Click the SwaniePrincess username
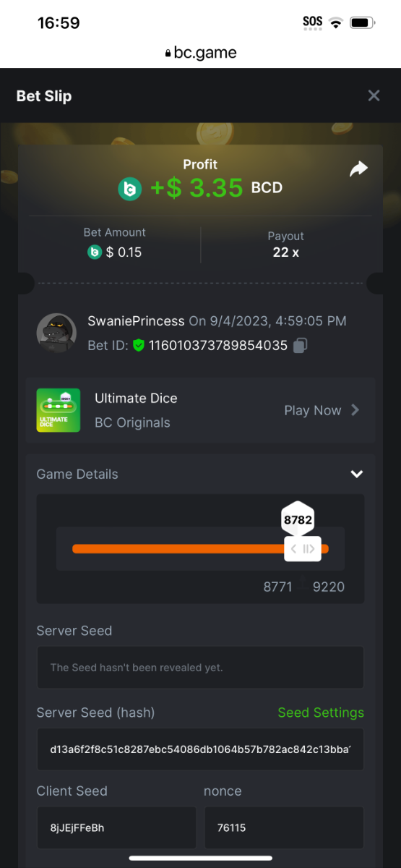 [137, 320]
